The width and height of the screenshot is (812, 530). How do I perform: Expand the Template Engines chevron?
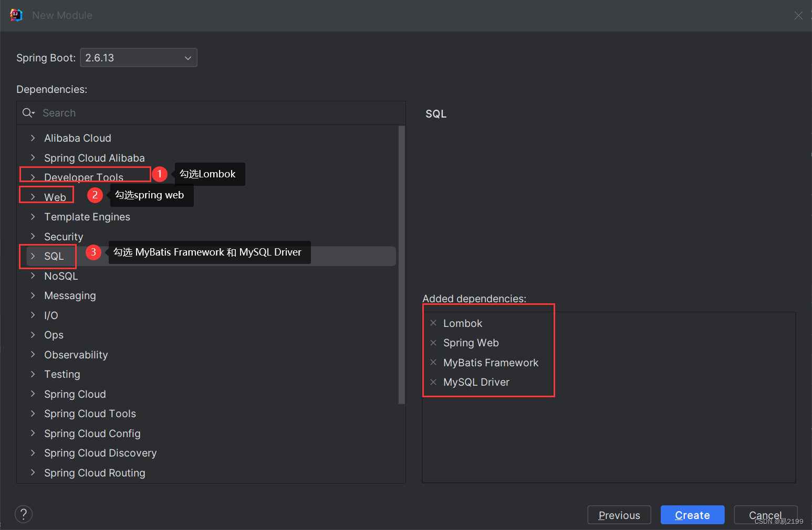tap(33, 217)
